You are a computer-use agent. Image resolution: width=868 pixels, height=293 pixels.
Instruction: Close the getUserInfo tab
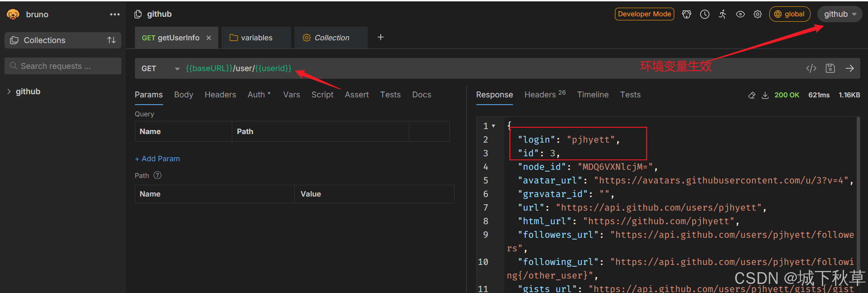pos(209,38)
